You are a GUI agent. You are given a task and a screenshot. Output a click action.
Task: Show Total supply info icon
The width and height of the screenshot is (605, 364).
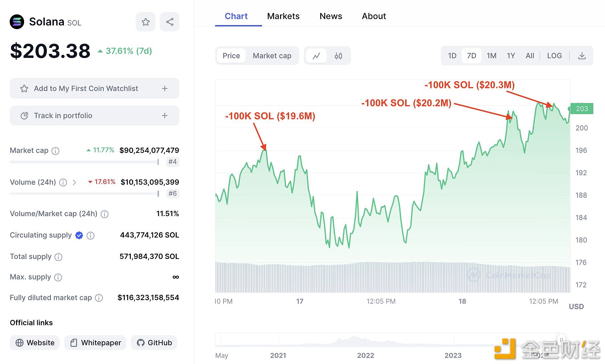click(x=58, y=257)
